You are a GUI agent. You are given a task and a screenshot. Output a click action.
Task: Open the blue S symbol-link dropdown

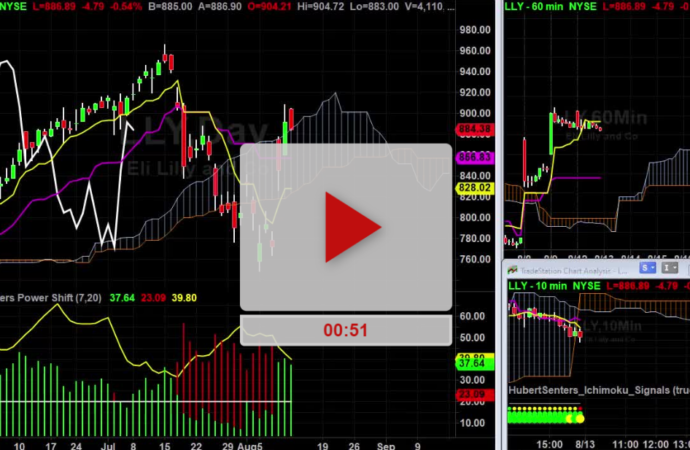[x=648, y=267]
